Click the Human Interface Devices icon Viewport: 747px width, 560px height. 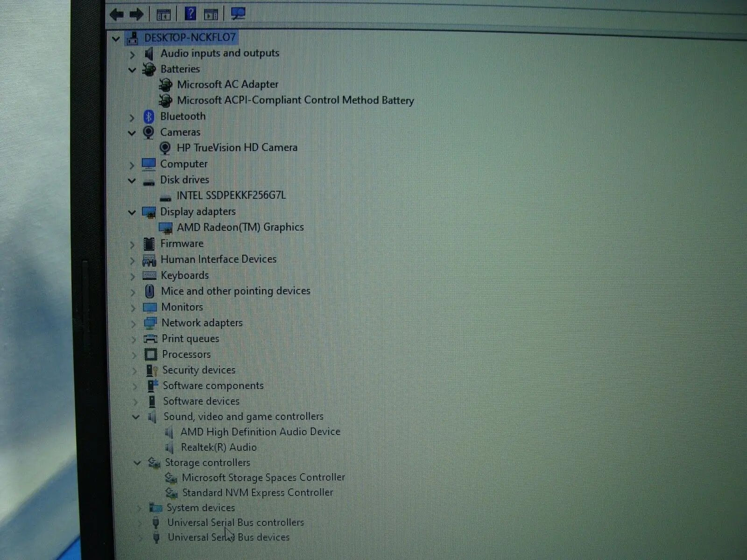tap(149, 260)
